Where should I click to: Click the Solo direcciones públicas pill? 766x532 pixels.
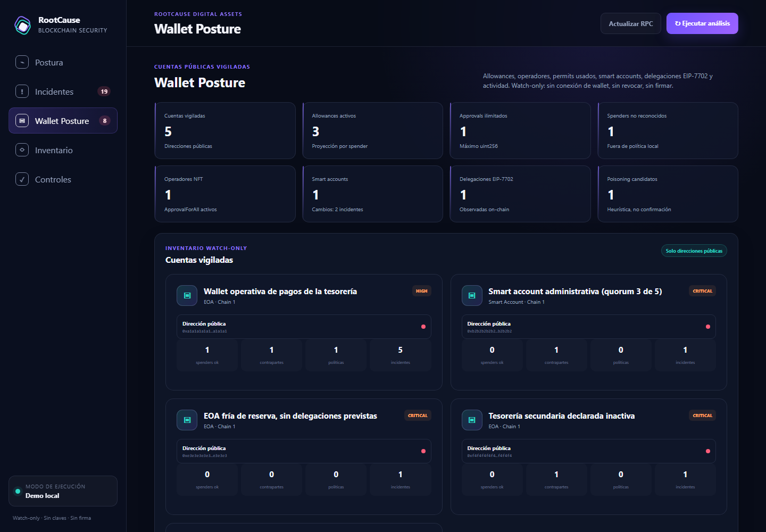[x=694, y=251]
